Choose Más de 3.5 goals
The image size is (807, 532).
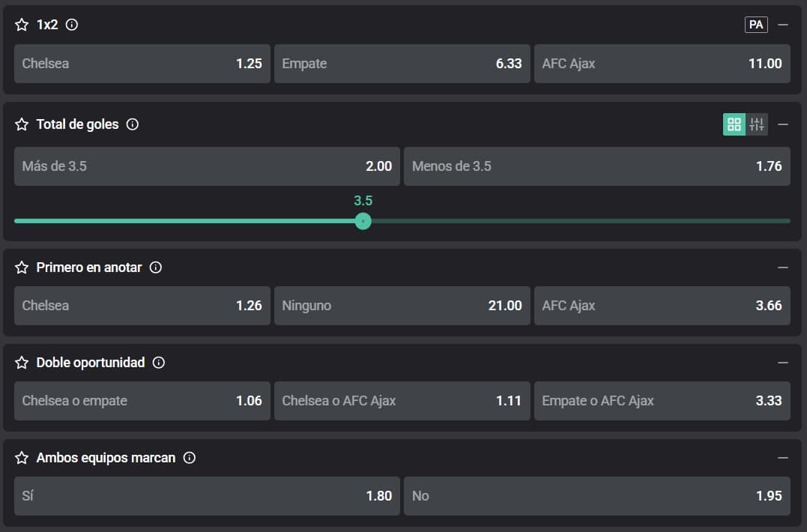[x=207, y=166]
